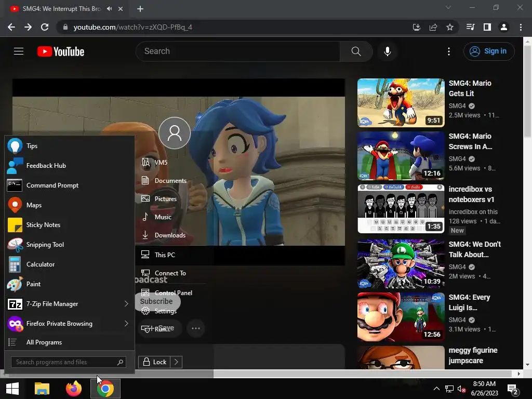Toggle Chrome side panel
532x399 pixels.
[487, 27]
